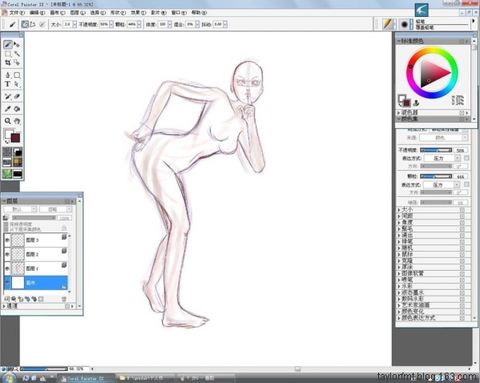Select the Brush tool in toolbox

coord(8,44)
